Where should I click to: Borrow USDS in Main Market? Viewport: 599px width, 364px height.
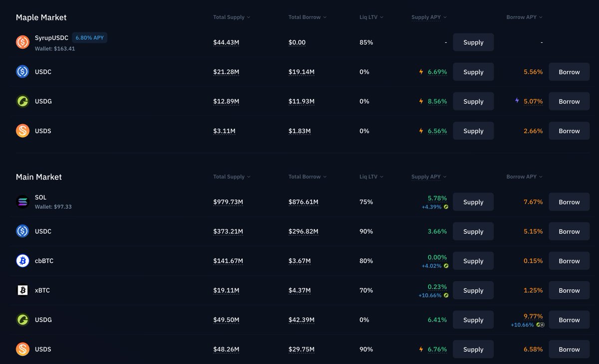[x=569, y=349]
